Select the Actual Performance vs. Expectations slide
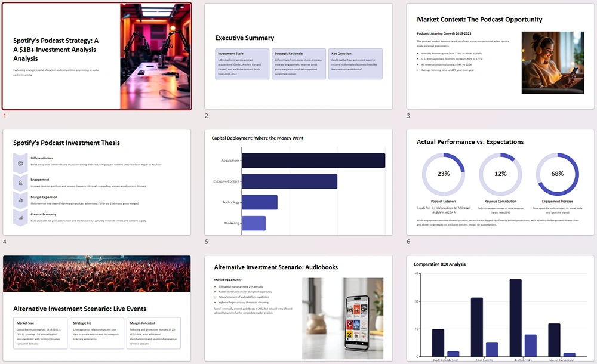This screenshot has height=364, width=597. 500,185
